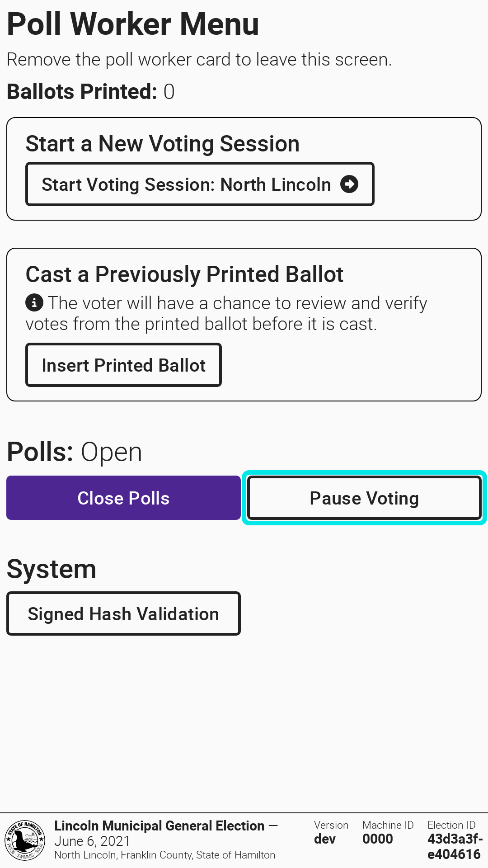Click the Machine ID 0000 value
This screenshot has height=868, width=488.
[378, 839]
